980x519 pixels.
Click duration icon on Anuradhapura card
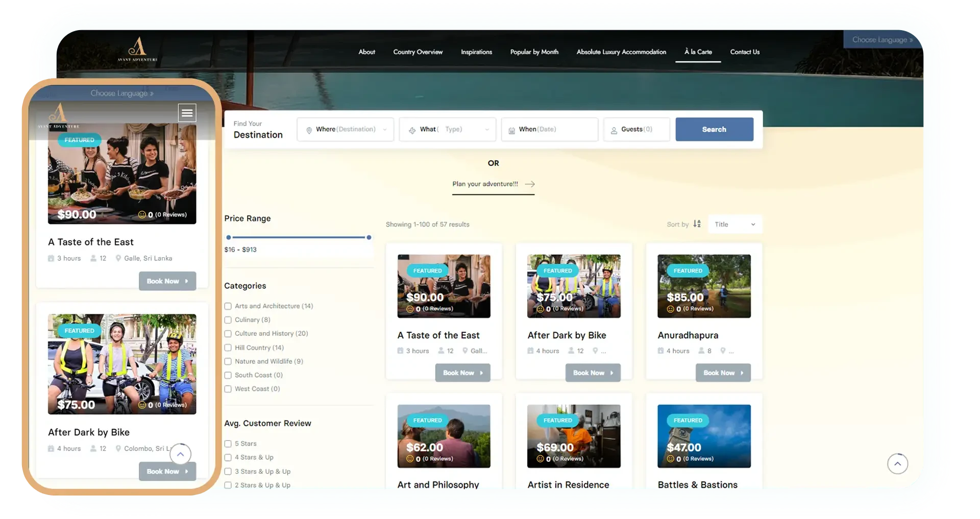pyautogui.click(x=660, y=351)
